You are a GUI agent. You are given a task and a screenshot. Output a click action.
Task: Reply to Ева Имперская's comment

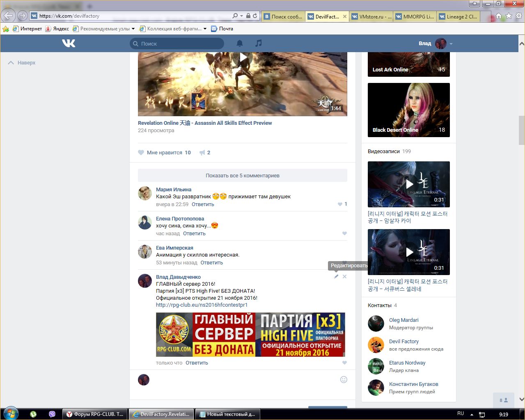[x=212, y=263]
